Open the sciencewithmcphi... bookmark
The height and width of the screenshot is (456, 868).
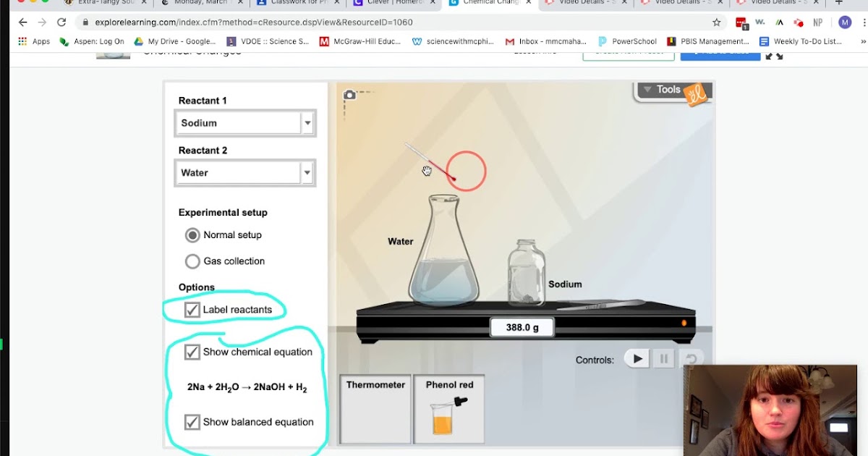pos(453,41)
